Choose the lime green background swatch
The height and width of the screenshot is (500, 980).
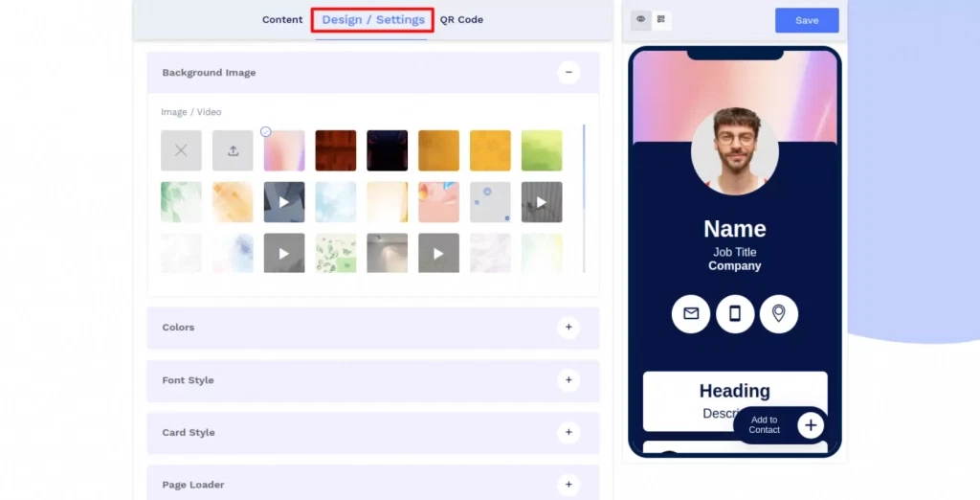click(542, 150)
